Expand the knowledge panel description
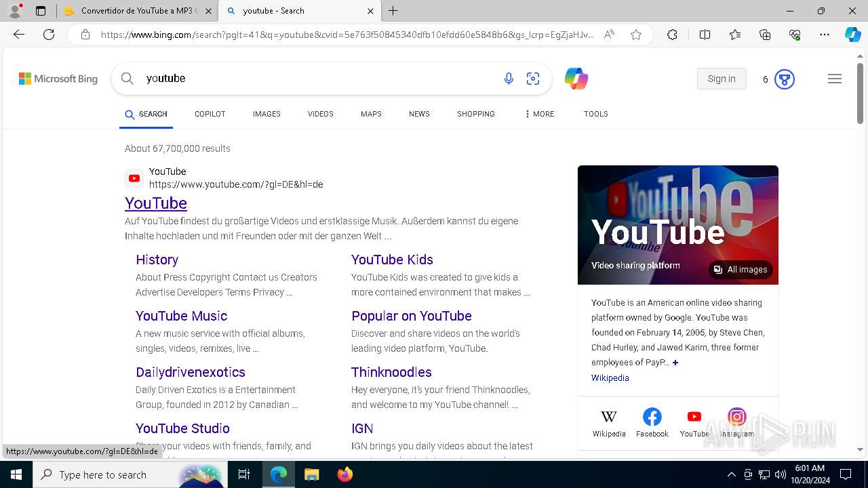The height and width of the screenshot is (488, 868). tap(675, 363)
